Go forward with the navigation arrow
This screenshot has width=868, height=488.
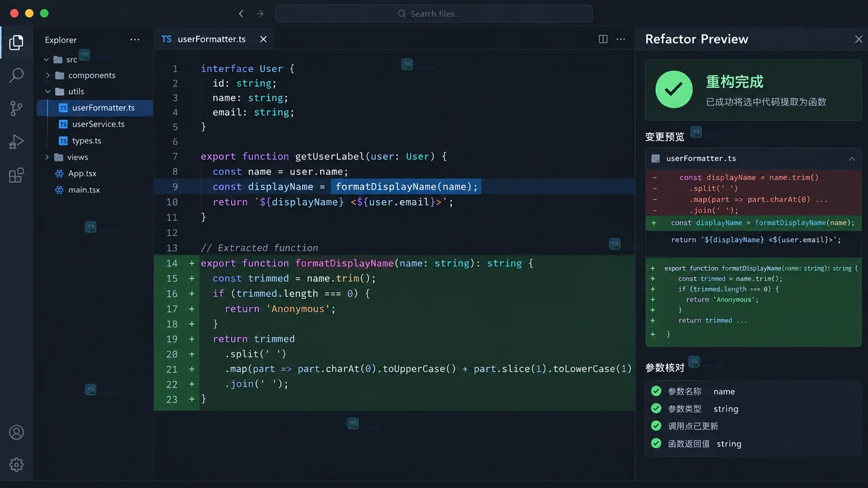coord(260,14)
